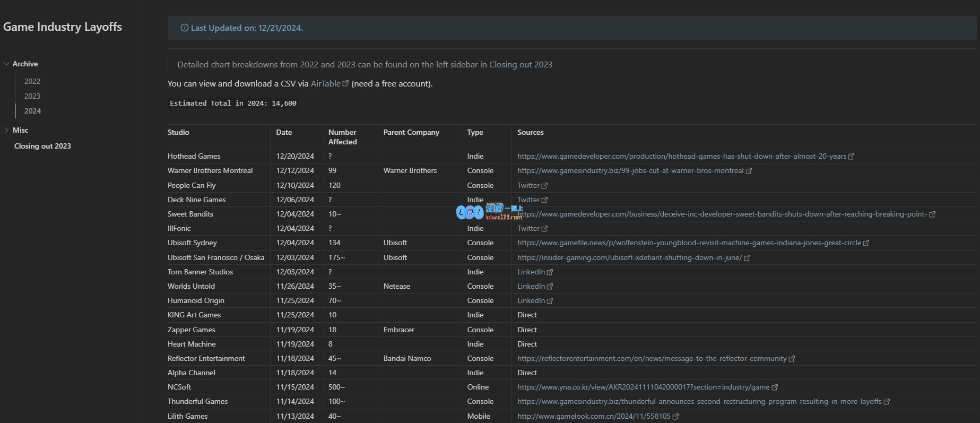Screen dimensions: 980x423
Task: Collapse the Archive section chevron
Action: 6,64
